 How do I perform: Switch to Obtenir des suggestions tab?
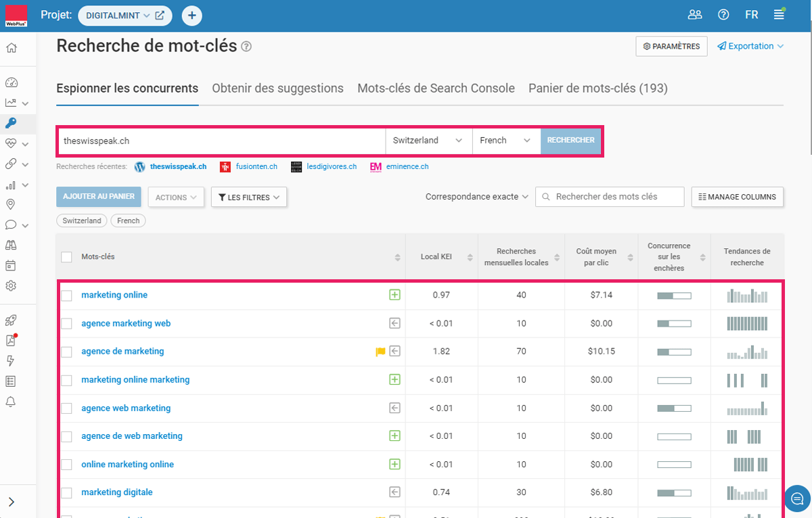pos(277,89)
